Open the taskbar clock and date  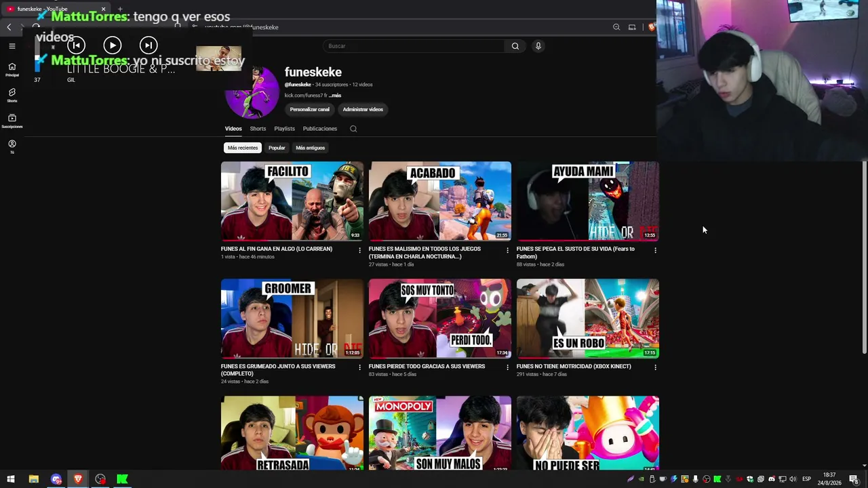click(829, 479)
